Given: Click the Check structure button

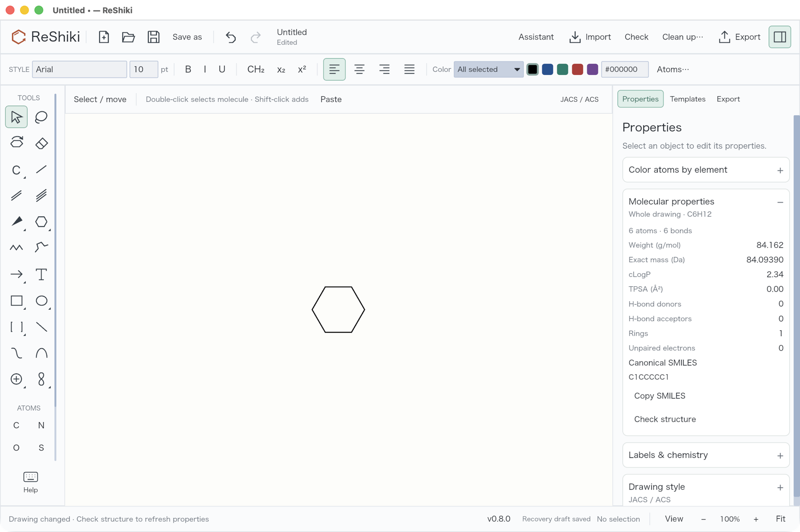Looking at the screenshot, I should (665, 419).
